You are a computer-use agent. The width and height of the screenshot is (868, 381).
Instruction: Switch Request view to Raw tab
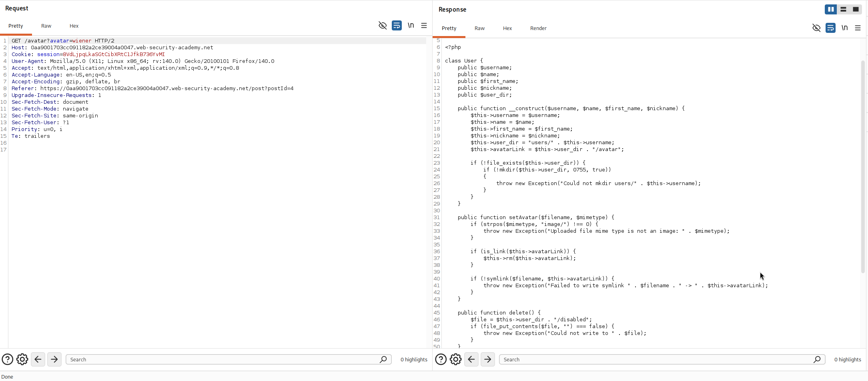pyautogui.click(x=46, y=26)
